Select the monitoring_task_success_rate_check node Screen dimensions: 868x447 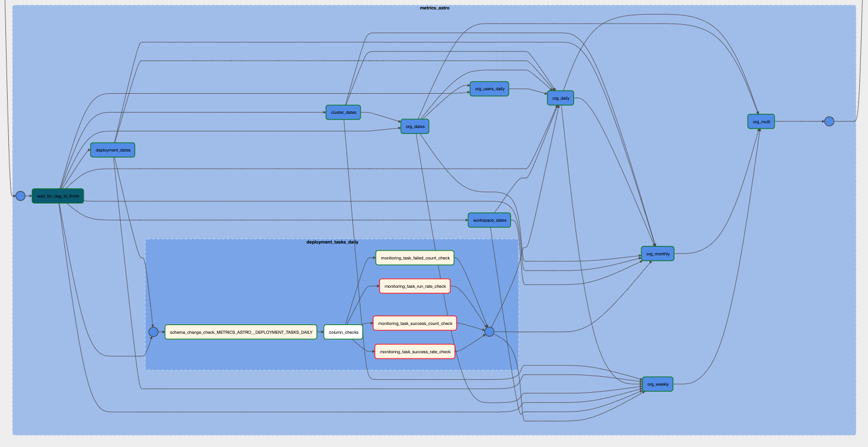pos(415,351)
